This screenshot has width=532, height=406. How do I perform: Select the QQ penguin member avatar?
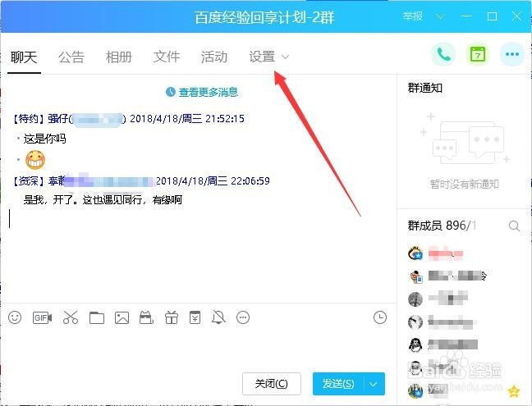415,345
